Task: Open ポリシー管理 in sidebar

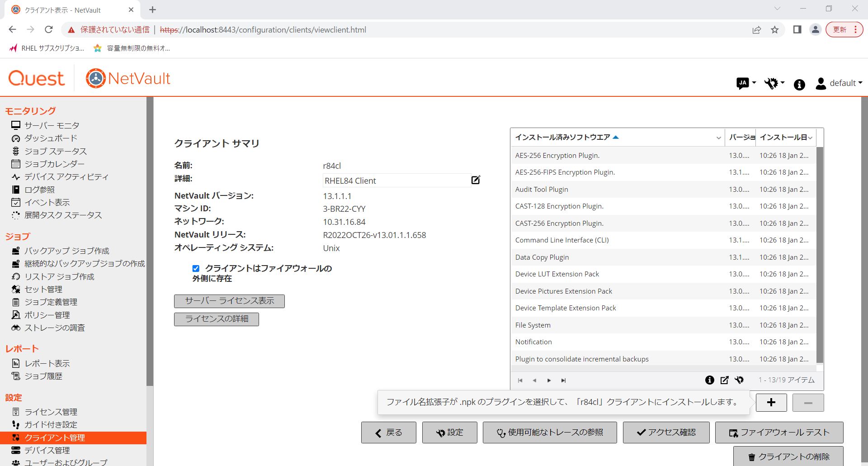Action: 47,315
